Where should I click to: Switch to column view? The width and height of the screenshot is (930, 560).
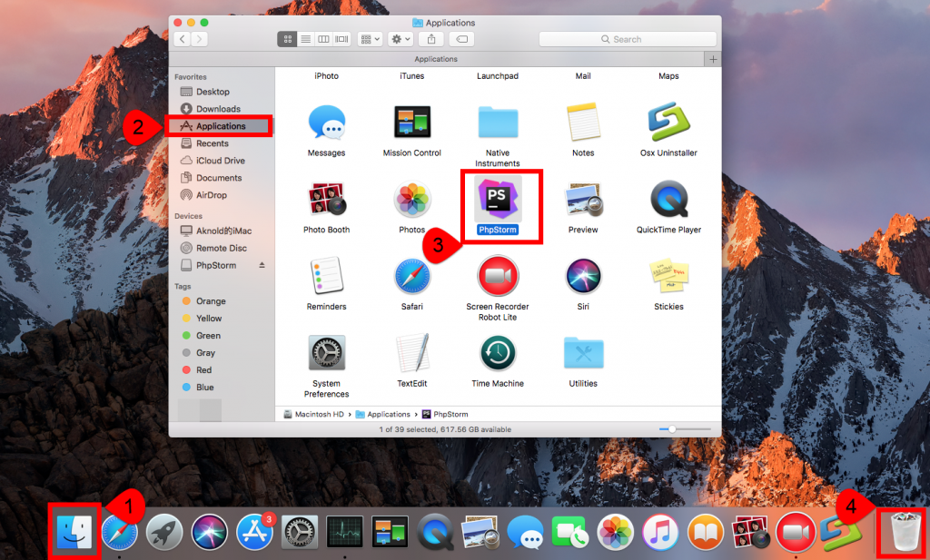click(323, 39)
